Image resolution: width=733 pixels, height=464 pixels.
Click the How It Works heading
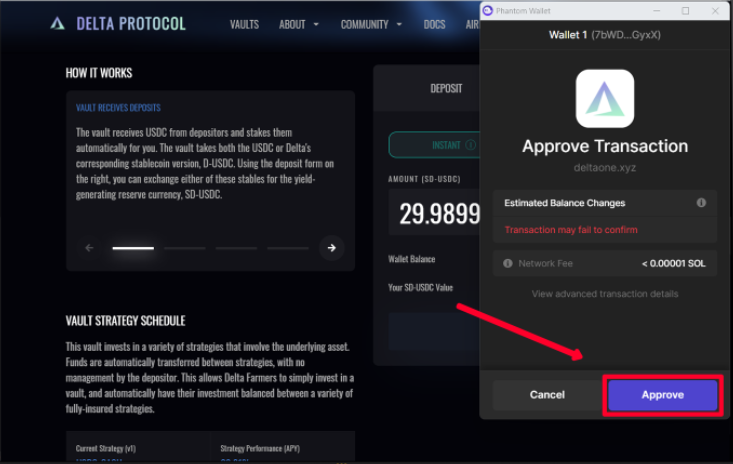pyautogui.click(x=99, y=73)
